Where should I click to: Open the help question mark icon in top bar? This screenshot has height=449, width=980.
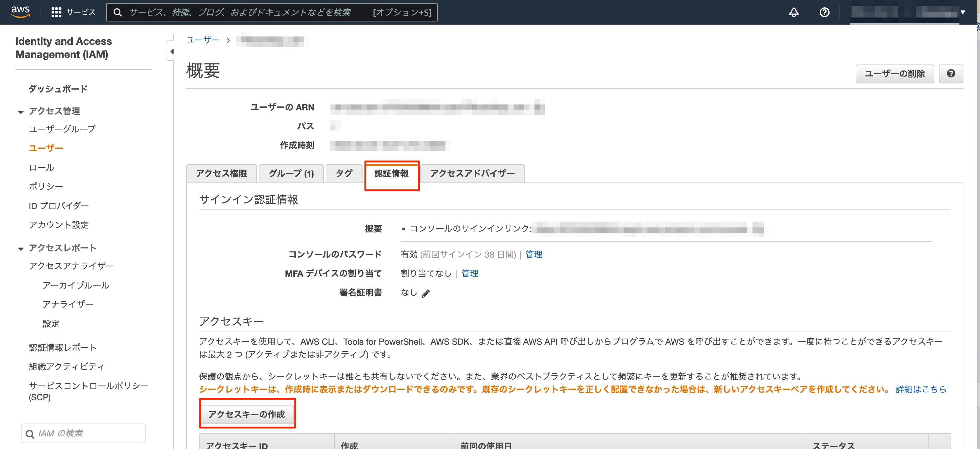824,12
